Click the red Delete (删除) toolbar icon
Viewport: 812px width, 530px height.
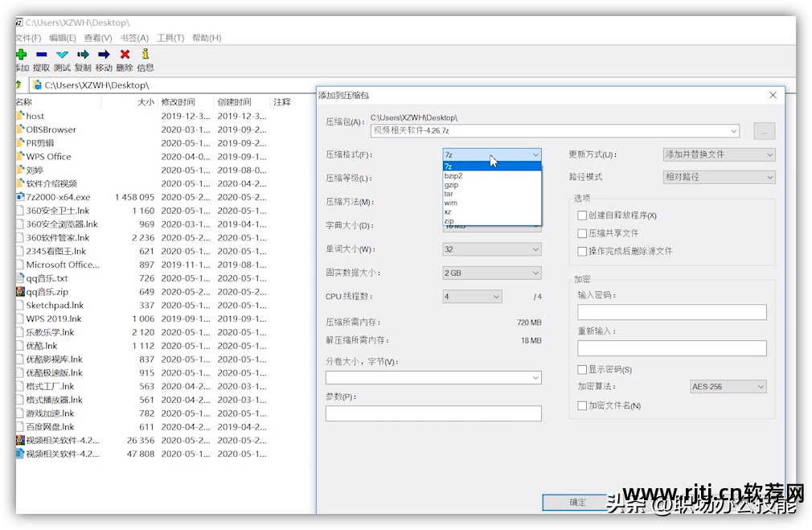125,54
